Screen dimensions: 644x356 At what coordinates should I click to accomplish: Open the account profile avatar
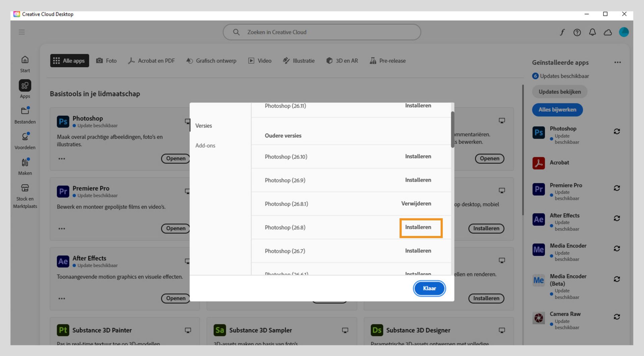[x=624, y=32]
